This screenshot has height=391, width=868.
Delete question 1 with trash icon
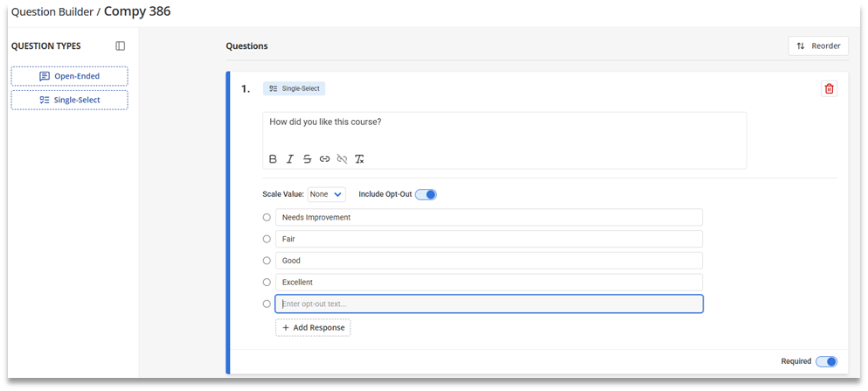pyautogui.click(x=829, y=88)
